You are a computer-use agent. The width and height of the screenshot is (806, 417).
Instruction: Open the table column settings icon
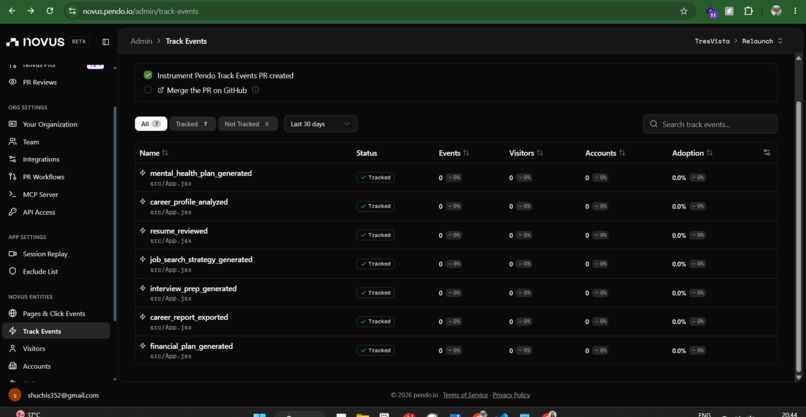tap(766, 153)
